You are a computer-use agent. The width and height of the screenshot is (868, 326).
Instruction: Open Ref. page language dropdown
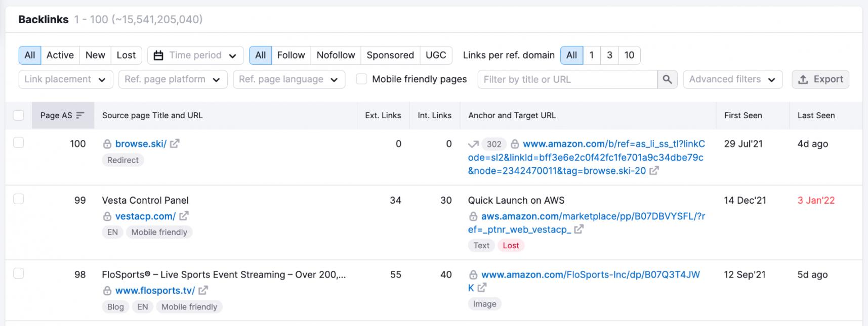pos(288,79)
